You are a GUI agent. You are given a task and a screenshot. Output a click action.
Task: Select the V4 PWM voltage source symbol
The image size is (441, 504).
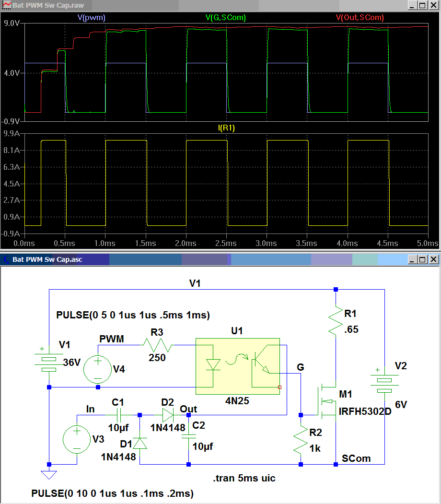(x=98, y=369)
